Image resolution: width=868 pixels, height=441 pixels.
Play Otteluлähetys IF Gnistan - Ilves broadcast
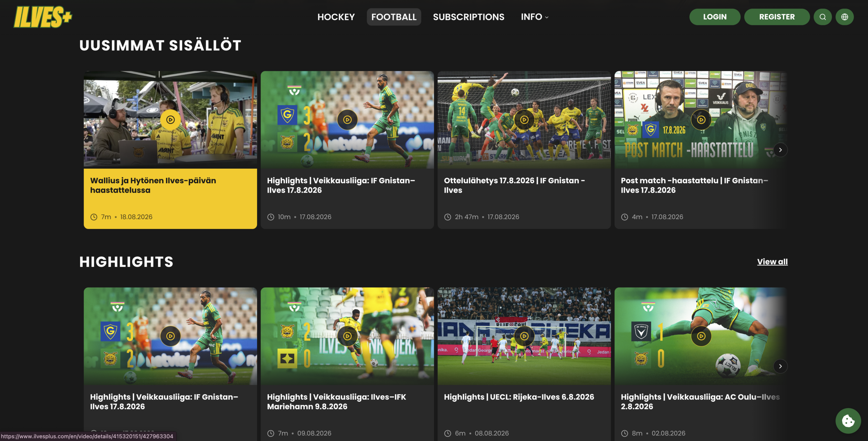524,120
